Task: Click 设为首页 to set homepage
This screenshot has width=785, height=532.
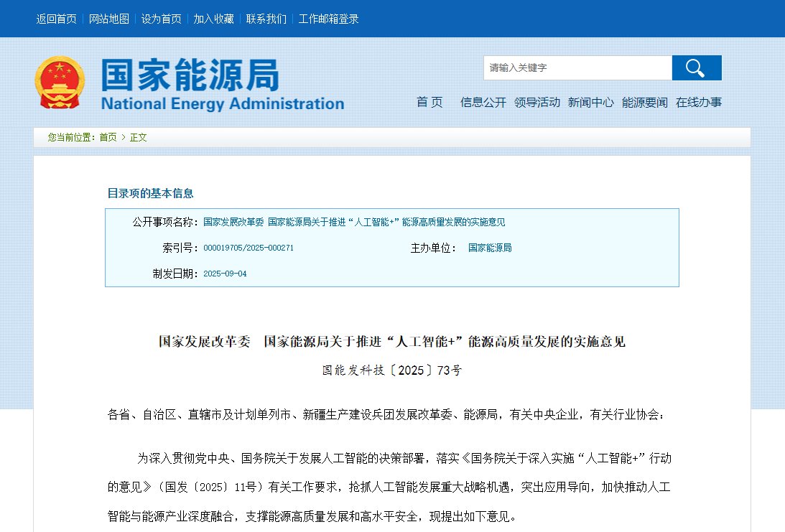Action: click(x=160, y=19)
